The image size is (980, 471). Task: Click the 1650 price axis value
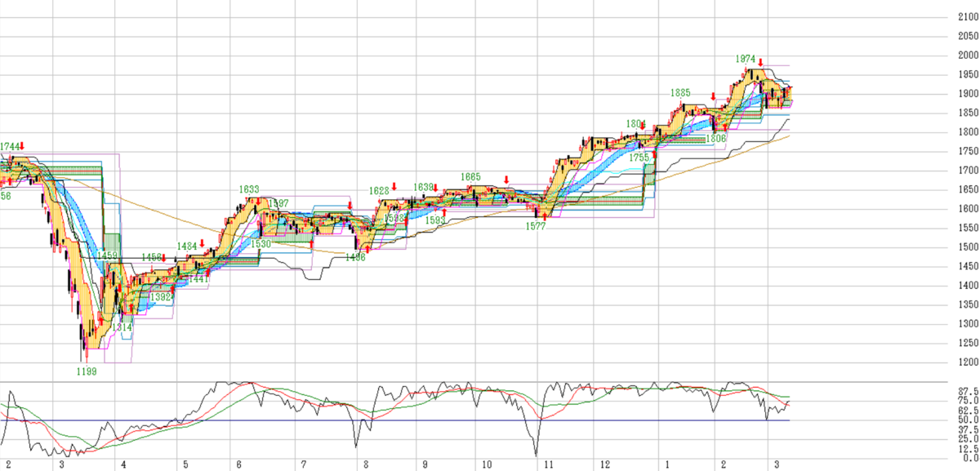point(969,189)
